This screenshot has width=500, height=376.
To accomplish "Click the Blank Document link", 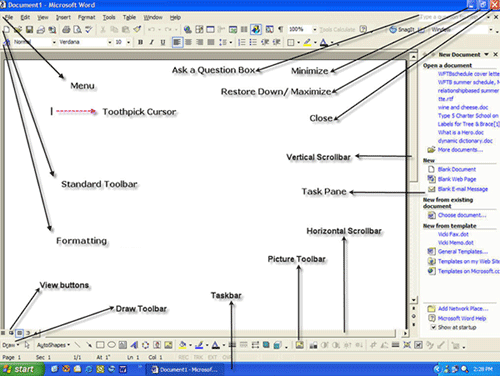I will (x=457, y=169).
